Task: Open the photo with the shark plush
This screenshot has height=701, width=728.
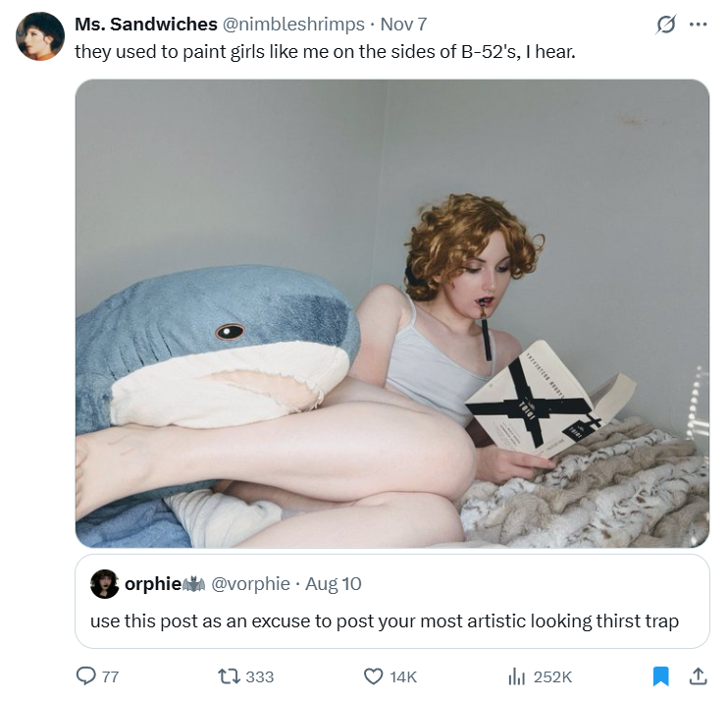Action: pyautogui.click(x=392, y=313)
